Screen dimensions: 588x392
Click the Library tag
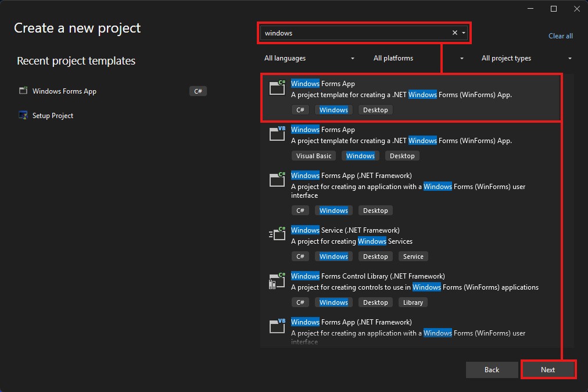[x=413, y=302]
